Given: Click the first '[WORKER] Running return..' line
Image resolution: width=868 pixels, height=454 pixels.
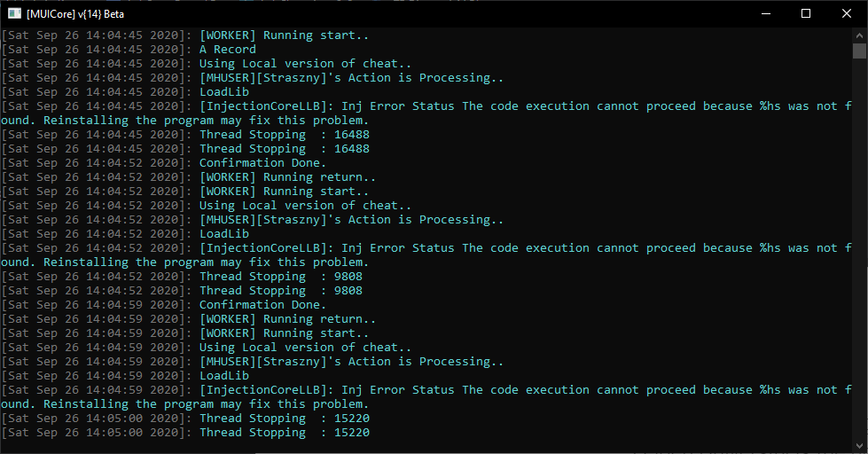Looking at the screenshot, I should (188, 177).
